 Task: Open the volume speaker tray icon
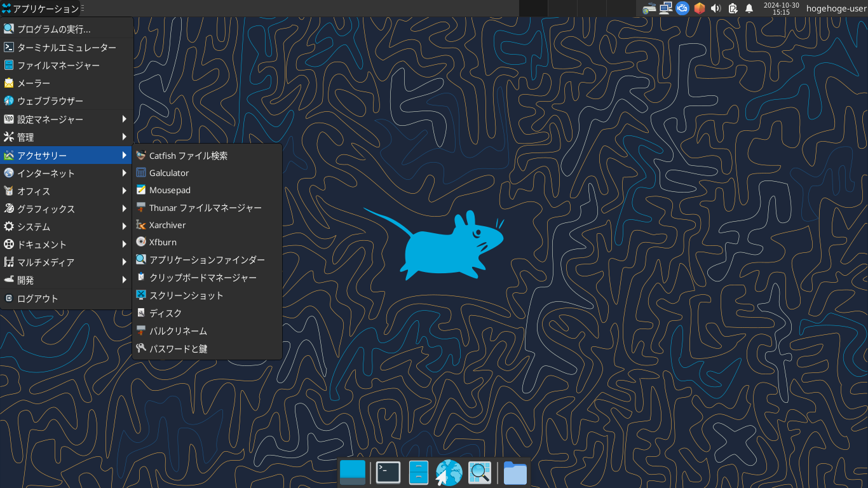[x=716, y=8]
